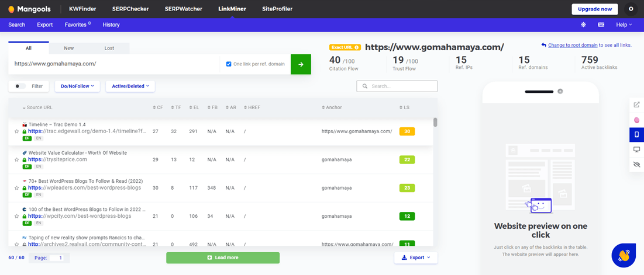Open wpleaders.com best-wordpress-blogs link
The height and width of the screenshot is (275, 644).
click(x=84, y=187)
